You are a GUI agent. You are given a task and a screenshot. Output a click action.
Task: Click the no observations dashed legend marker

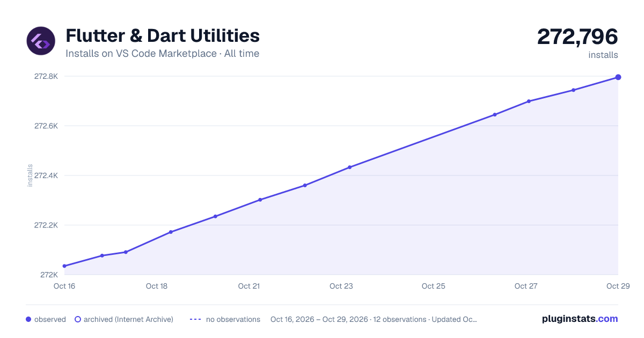click(x=195, y=319)
